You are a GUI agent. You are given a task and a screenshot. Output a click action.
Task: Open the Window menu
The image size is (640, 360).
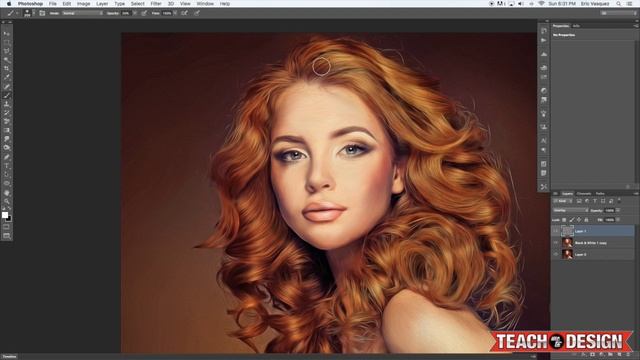205,4
